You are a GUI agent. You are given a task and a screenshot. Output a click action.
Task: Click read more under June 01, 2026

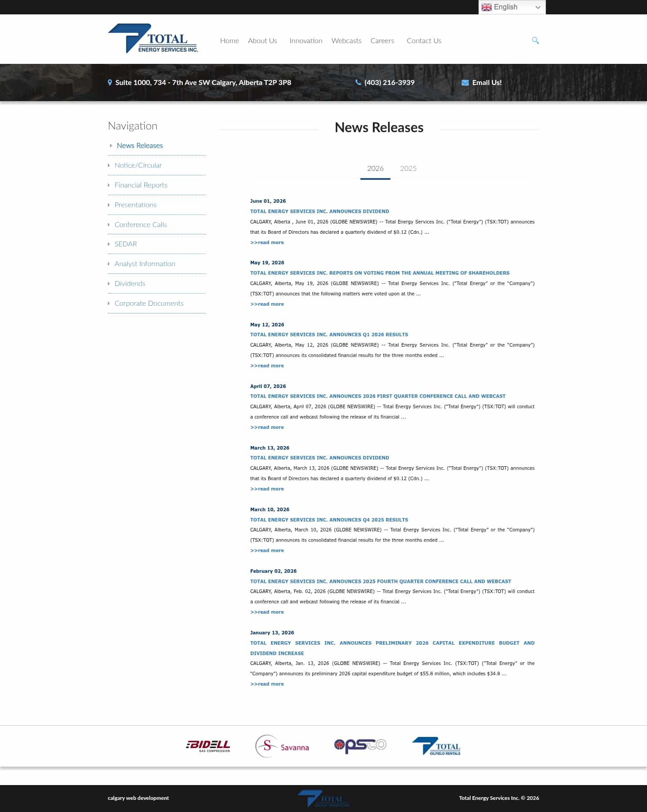click(x=267, y=242)
